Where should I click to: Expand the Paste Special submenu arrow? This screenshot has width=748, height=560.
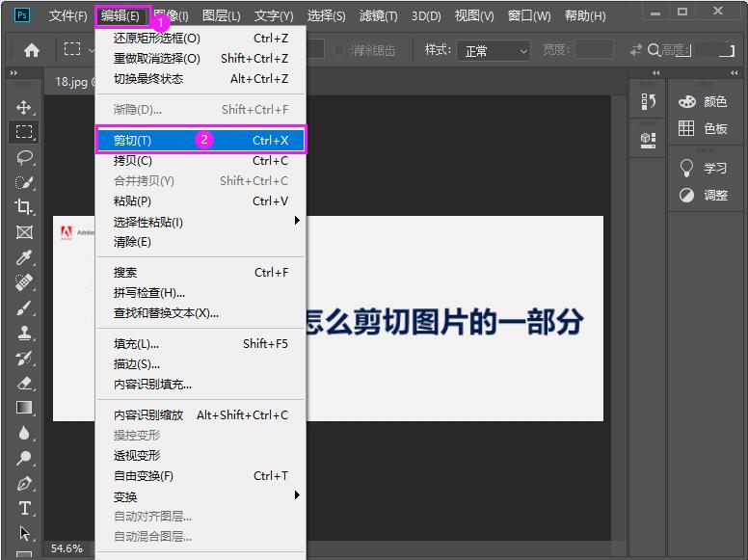297,221
